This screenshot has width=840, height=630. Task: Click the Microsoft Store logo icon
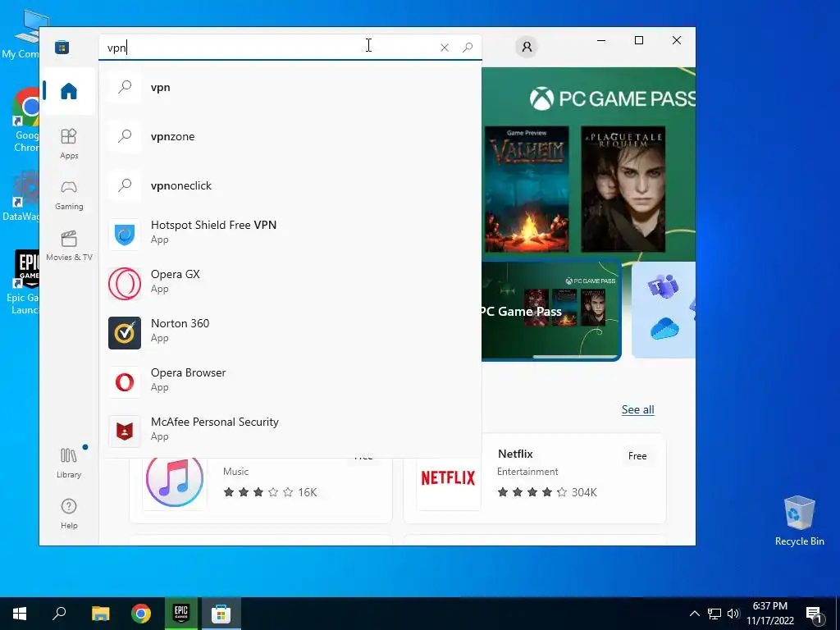coord(62,47)
